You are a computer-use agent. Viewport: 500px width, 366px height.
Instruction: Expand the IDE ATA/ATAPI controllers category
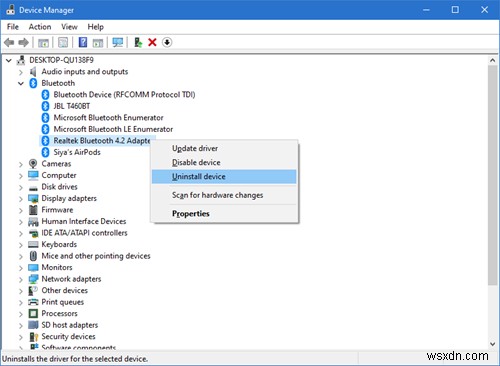21,233
